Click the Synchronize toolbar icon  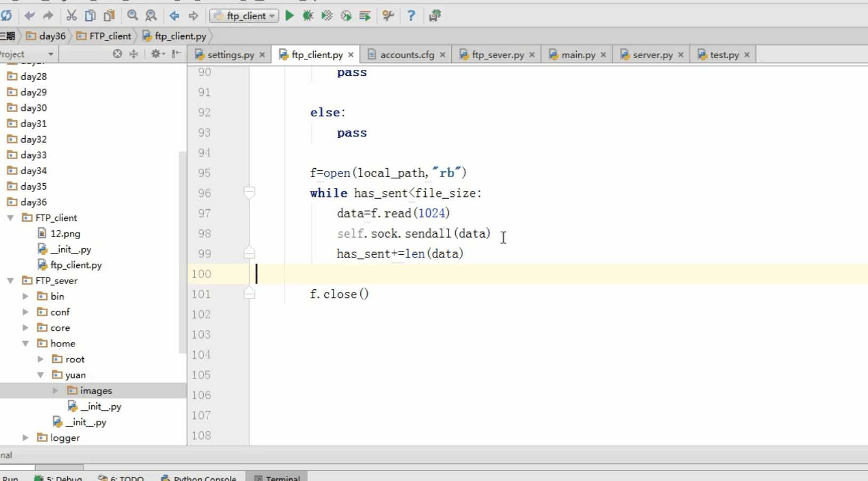coord(6,15)
